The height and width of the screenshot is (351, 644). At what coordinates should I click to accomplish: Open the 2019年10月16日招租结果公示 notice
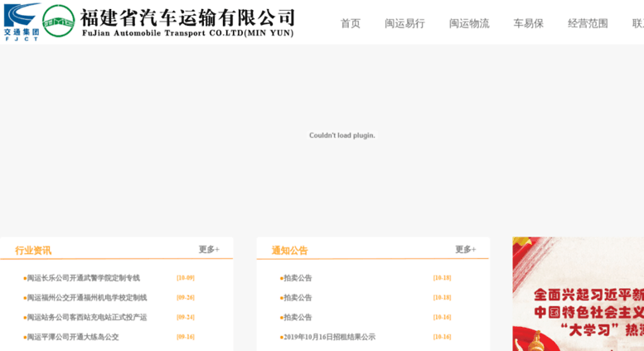click(329, 337)
